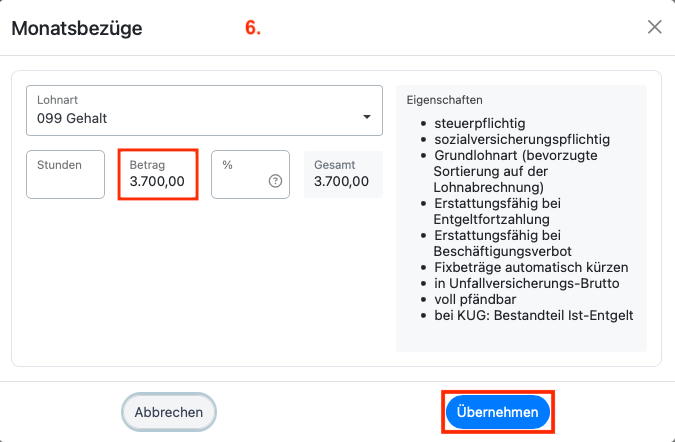Cancel with the Abbrechen button
The height and width of the screenshot is (442, 675).
tap(169, 412)
